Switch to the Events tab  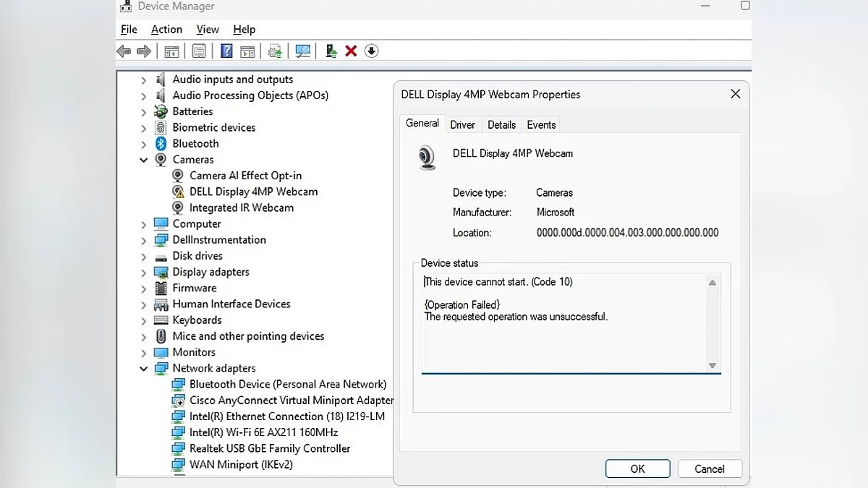click(541, 124)
